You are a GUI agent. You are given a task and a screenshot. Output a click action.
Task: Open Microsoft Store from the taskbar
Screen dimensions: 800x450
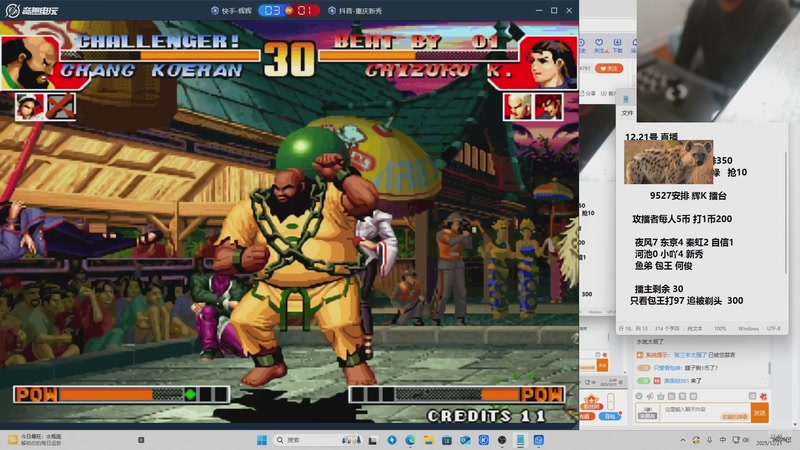[x=447, y=440]
